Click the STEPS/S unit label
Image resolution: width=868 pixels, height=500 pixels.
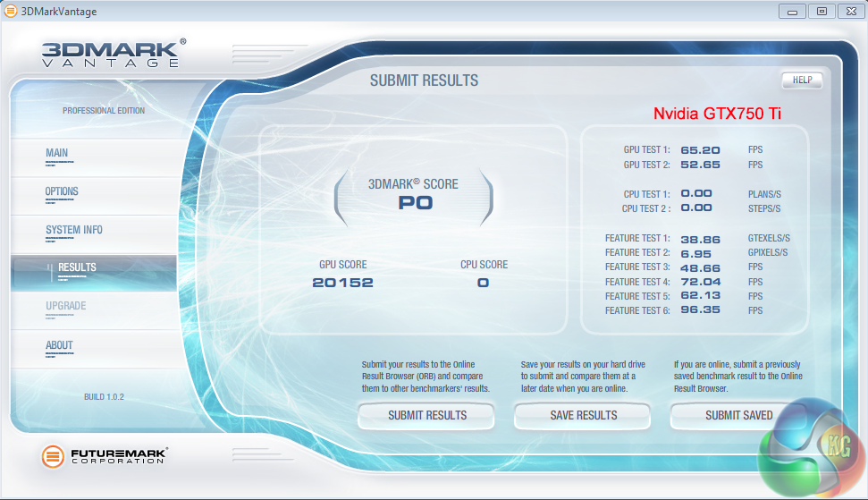point(764,208)
